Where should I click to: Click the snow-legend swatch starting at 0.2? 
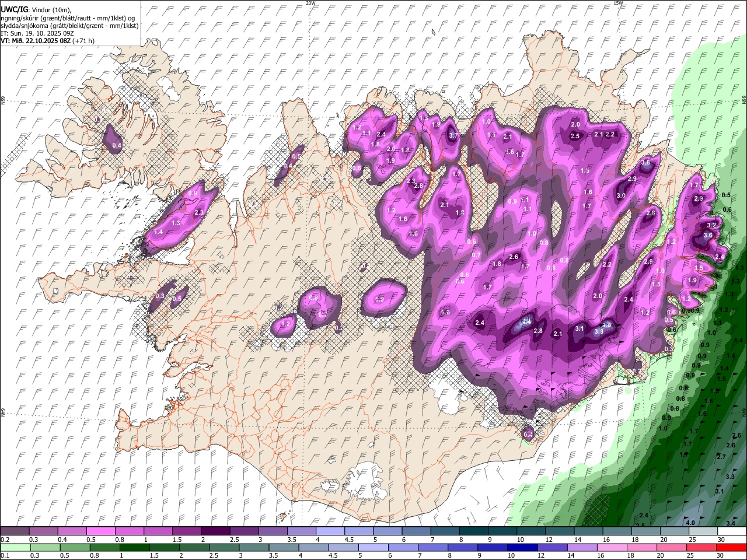point(15,531)
